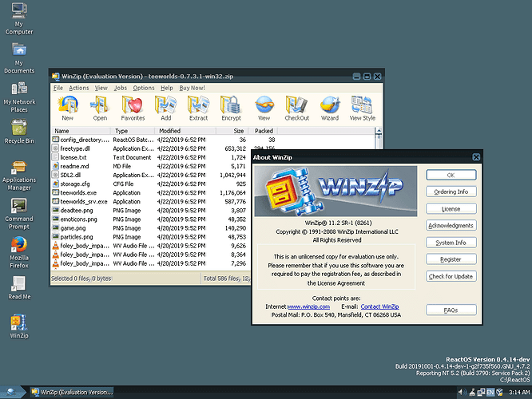532x399 pixels.
Task: Click the Check for Update button
Action: [451, 276]
